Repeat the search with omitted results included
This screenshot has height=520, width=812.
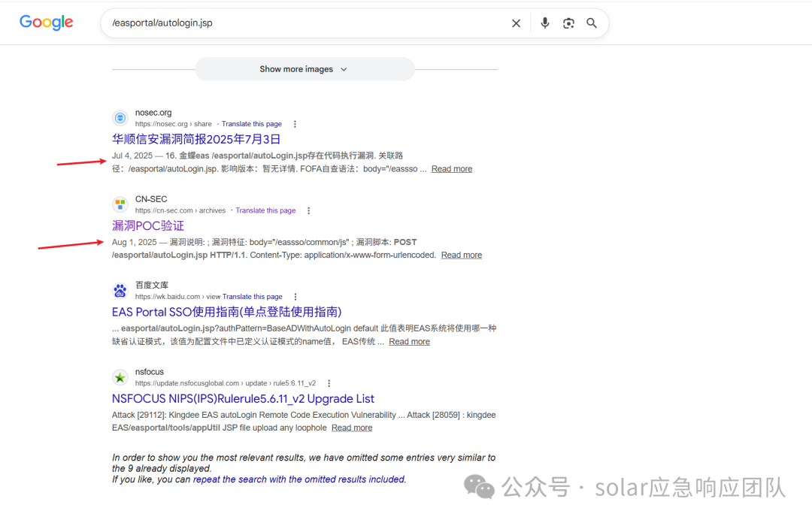299,479
